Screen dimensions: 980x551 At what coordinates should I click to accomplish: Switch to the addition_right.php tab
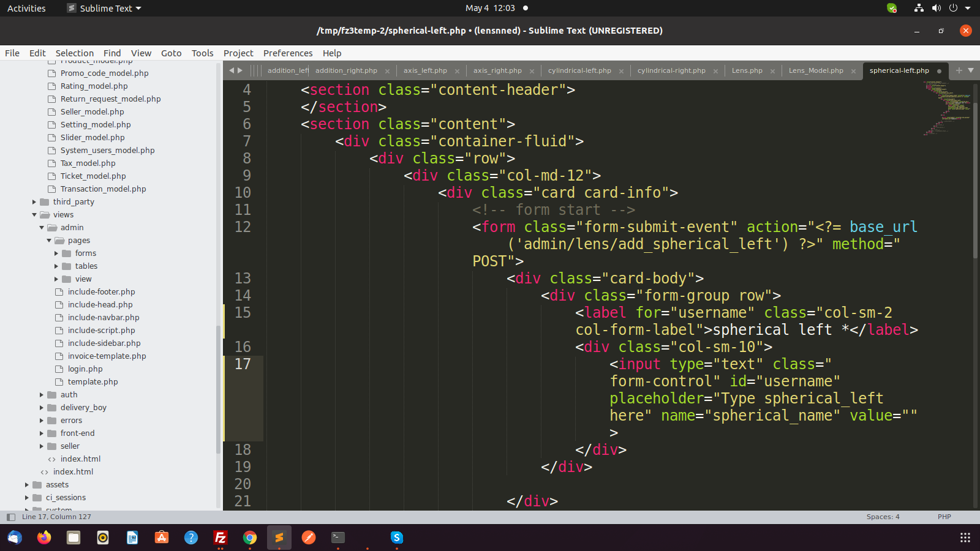click(x=346, y=70)
